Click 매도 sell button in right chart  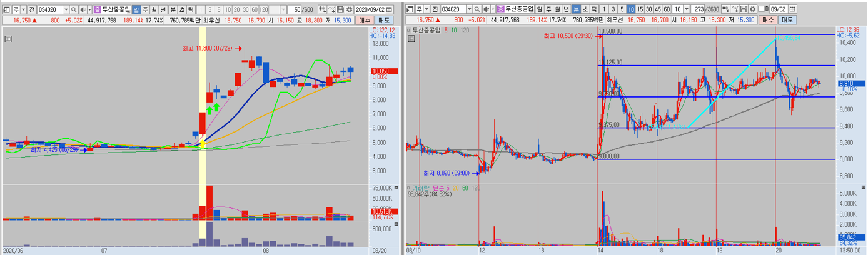tap(787, 20)
